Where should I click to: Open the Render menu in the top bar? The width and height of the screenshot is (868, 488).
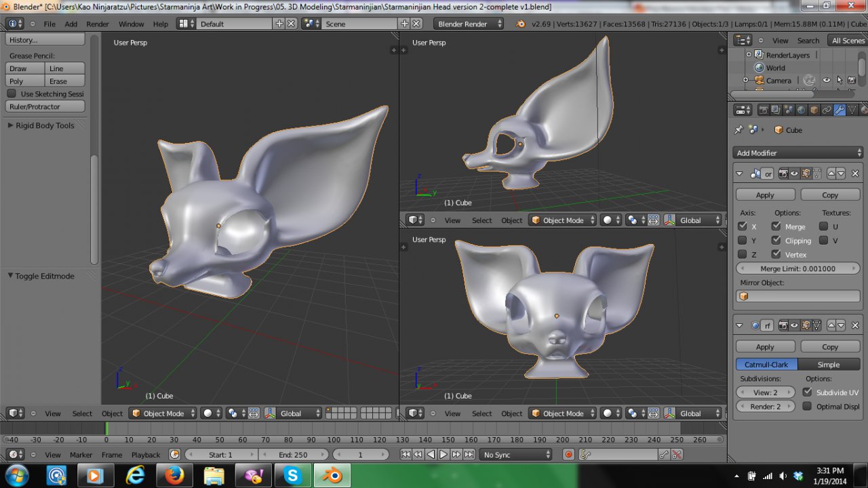pos(98,24)
